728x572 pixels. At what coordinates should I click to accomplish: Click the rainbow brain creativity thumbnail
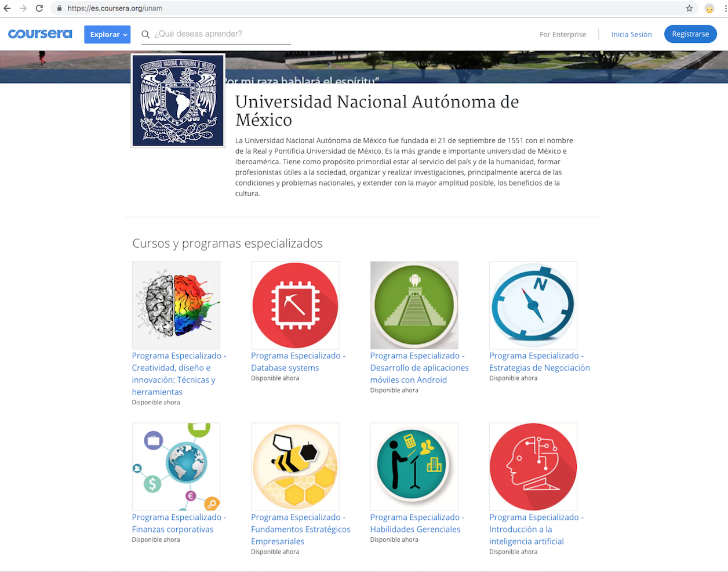pos(176,305)
